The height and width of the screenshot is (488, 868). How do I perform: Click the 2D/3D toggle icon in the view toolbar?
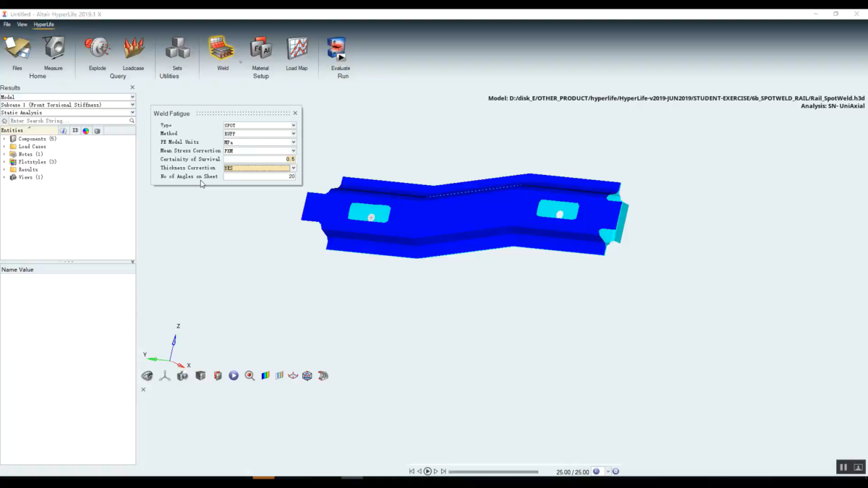point(323,376)
